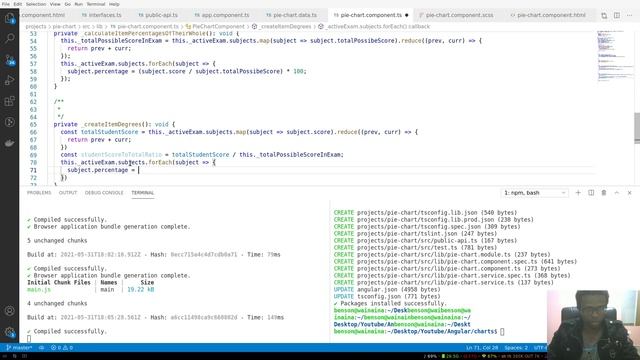640x360 pixels.
Task: Switch to pie-chart.component.html tab
Action: pos(548,15)
